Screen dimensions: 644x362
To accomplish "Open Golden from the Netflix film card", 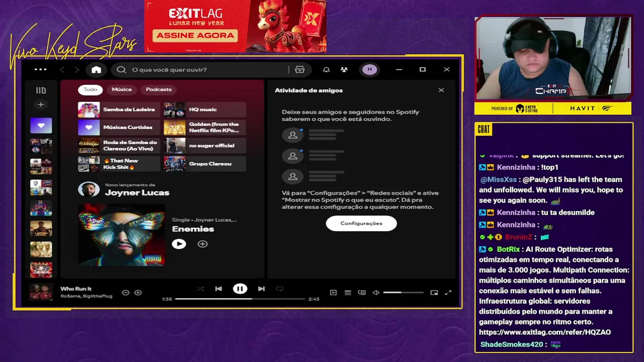I will click(x=205, y=128).
